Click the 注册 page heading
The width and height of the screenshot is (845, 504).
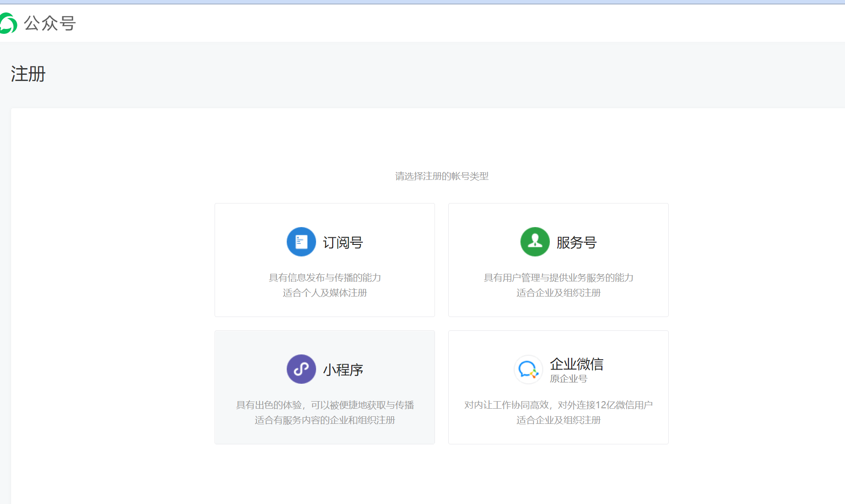coord(28,74)
